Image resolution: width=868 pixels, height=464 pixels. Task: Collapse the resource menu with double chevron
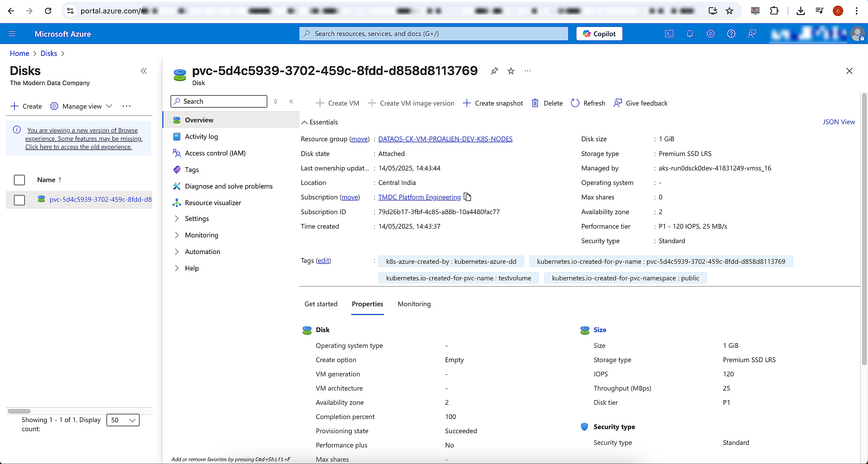pyautogui.click(x=291, y=101)
